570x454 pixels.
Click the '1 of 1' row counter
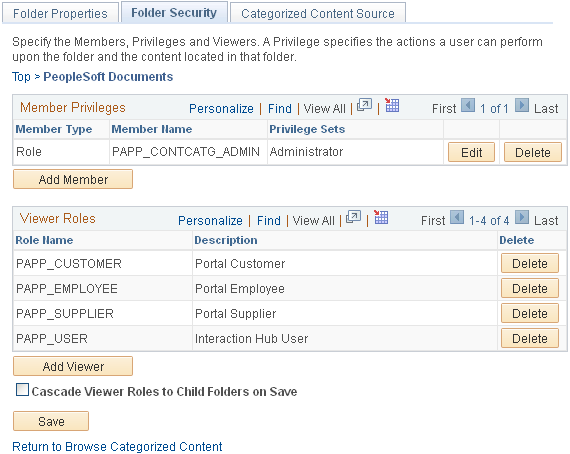494,109
